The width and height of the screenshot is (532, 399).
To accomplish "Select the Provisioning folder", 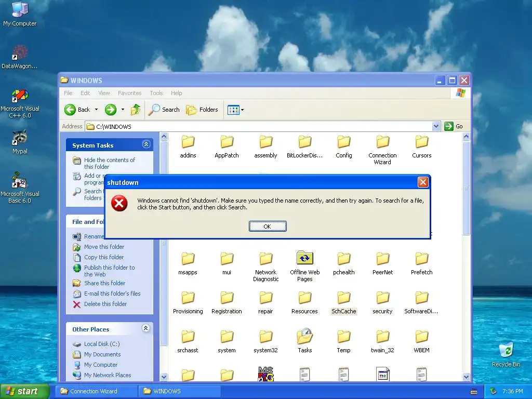I will [x=188, y=303].
